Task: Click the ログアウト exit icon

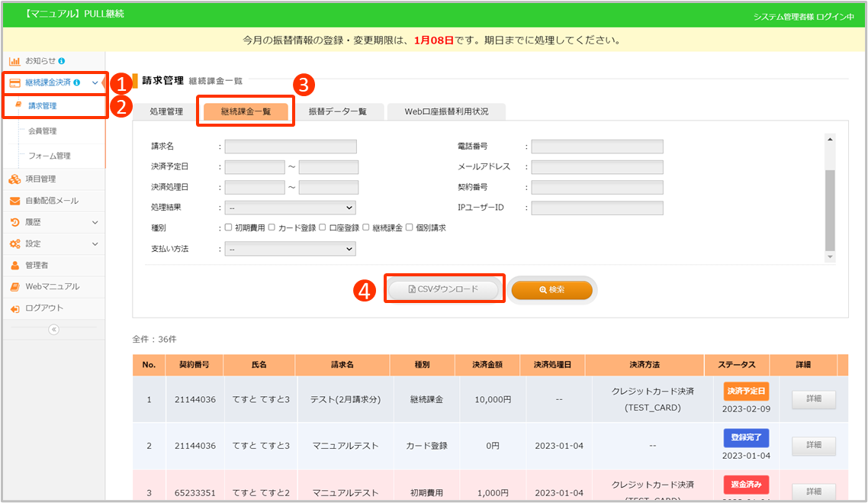Action: click(x=14, y=308)
